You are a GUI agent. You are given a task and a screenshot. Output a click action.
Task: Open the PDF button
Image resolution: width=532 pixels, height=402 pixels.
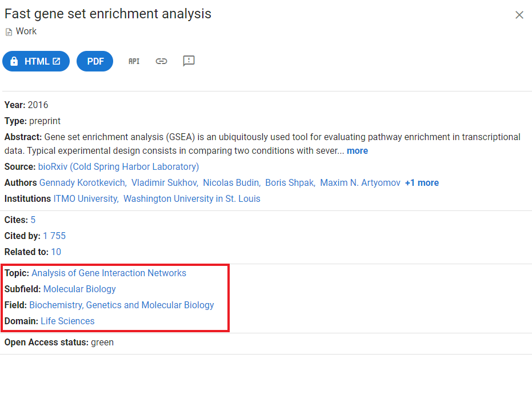pyautogui.click(x=95, y=61)
